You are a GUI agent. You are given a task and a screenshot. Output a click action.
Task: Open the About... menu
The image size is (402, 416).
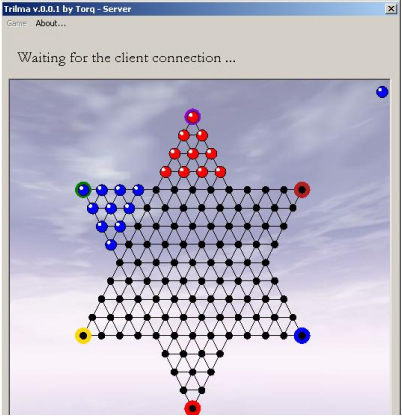click(x=51, y=23)
